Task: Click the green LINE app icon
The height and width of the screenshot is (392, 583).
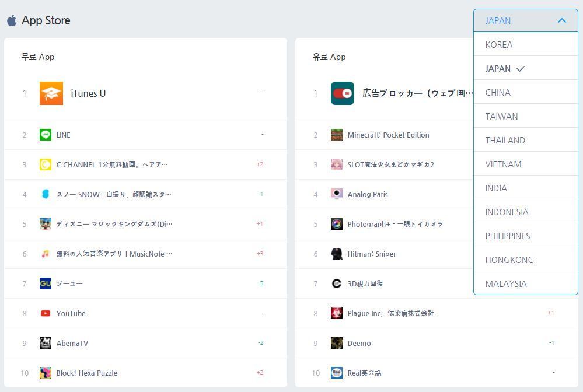Action: (x=46, y=135)
